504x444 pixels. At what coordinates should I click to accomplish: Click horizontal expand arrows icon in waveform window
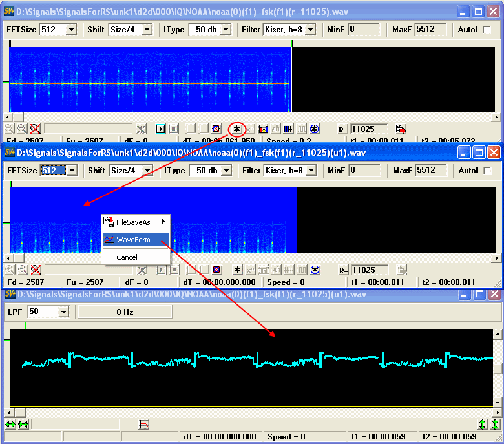point(10,424)
